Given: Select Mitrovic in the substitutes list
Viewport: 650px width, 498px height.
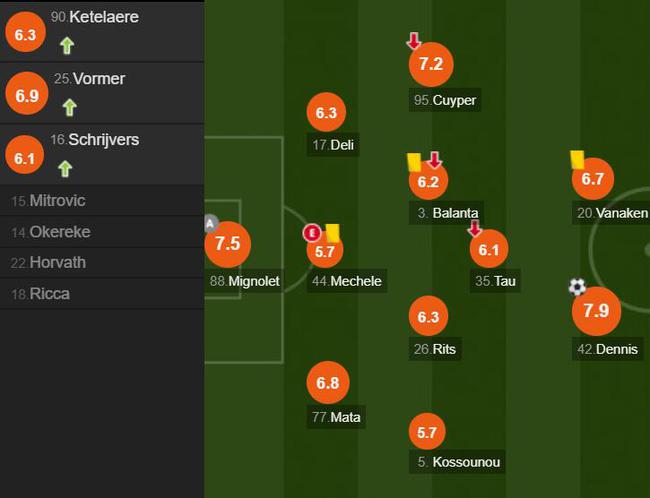Looking at the screenshot, I should (x=102, y=201).
